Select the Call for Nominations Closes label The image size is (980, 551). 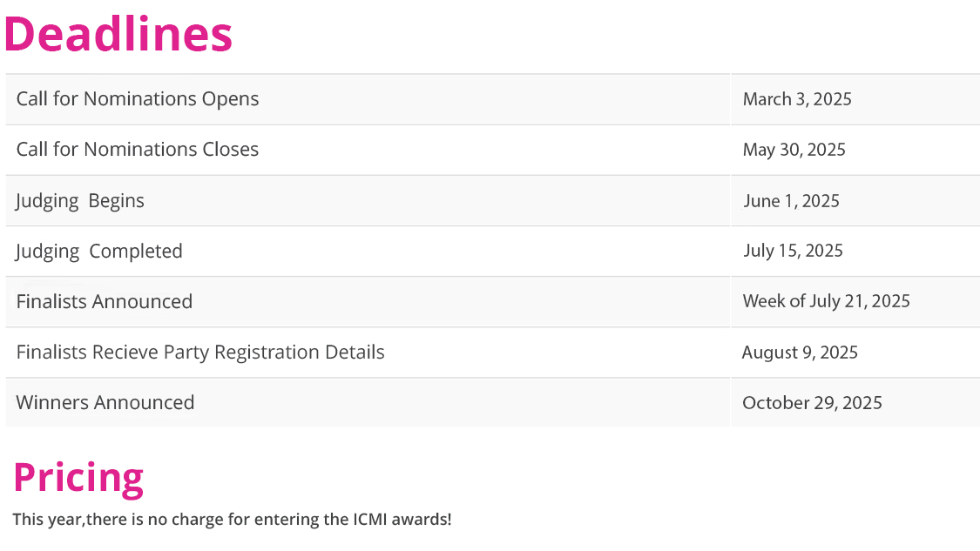pos(138,150)
